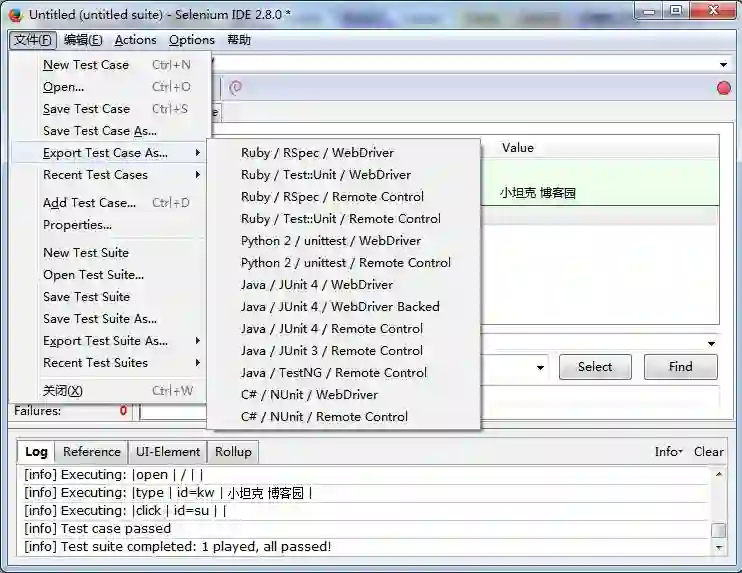Choose Open... menu item
The image size is (742, 573).
click(x=110, y=87)
